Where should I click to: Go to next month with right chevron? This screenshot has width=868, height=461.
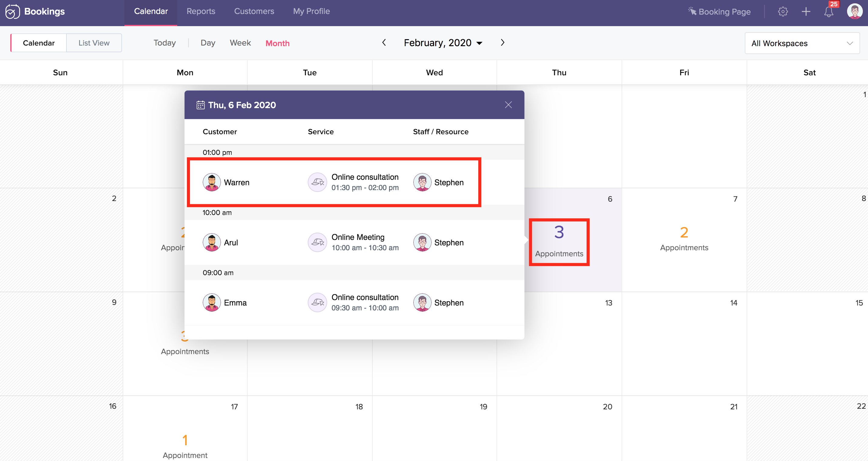pyautogui.click(x=502, y=43)
